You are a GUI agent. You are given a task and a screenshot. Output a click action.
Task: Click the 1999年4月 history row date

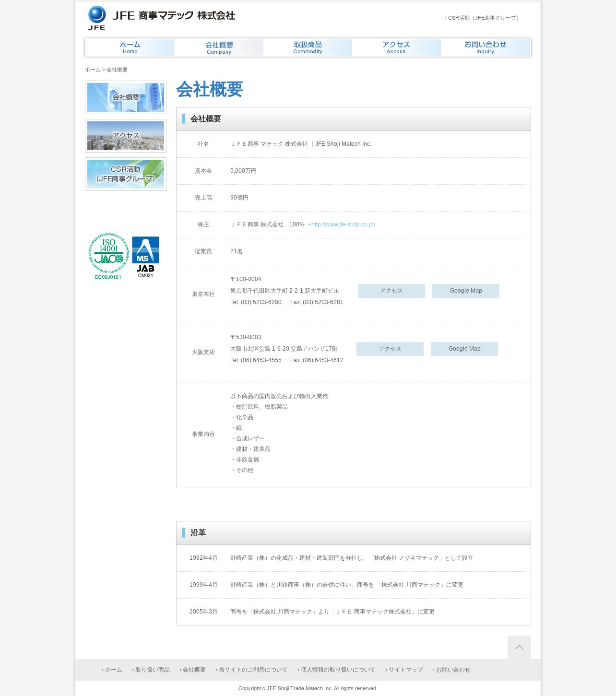pyautogui.click(x=203, y=585)
